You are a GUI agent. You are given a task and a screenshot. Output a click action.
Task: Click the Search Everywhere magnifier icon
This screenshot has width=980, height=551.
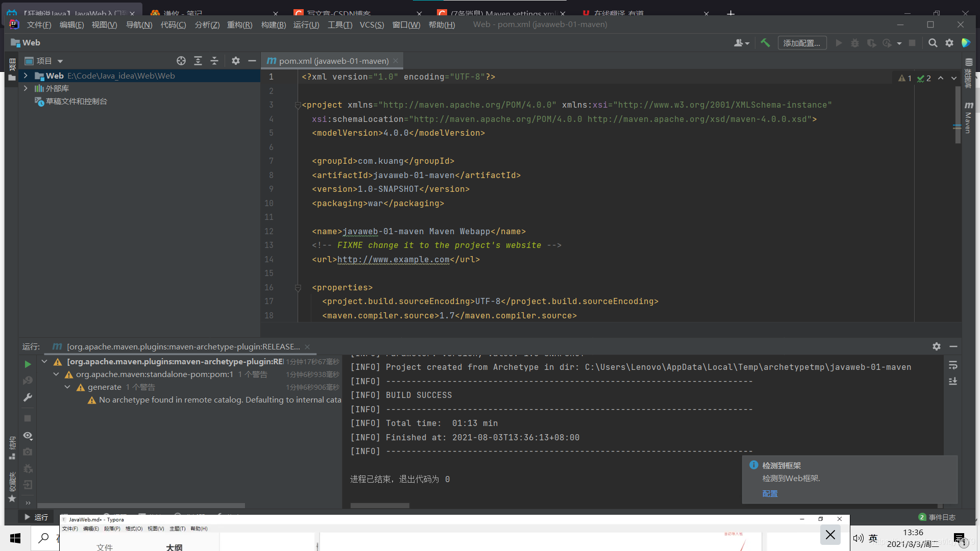[x=933, y=43]
